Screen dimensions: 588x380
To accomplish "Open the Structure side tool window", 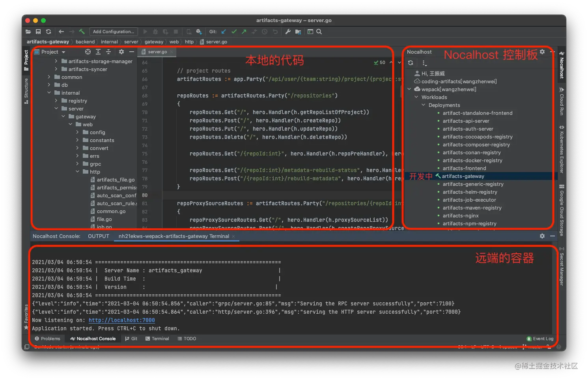I will coord(26,90).
